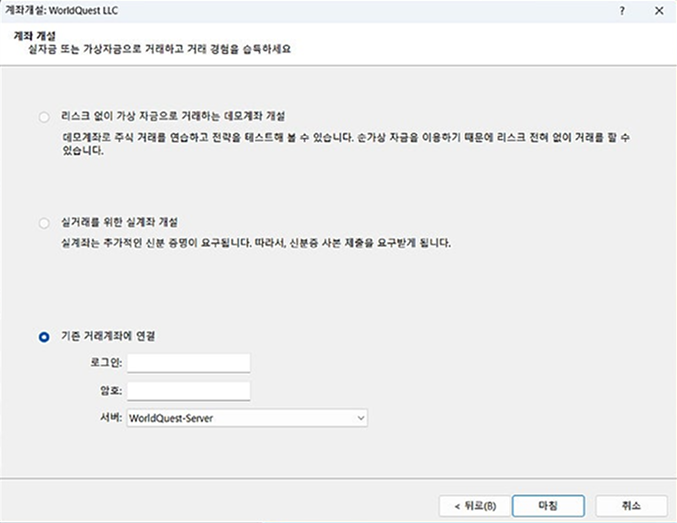The width and height of the screenshot is (677, 523).
Task: Click the dialog title '계좌개설: WorldQuest LLC'
Action: point(61,10)
